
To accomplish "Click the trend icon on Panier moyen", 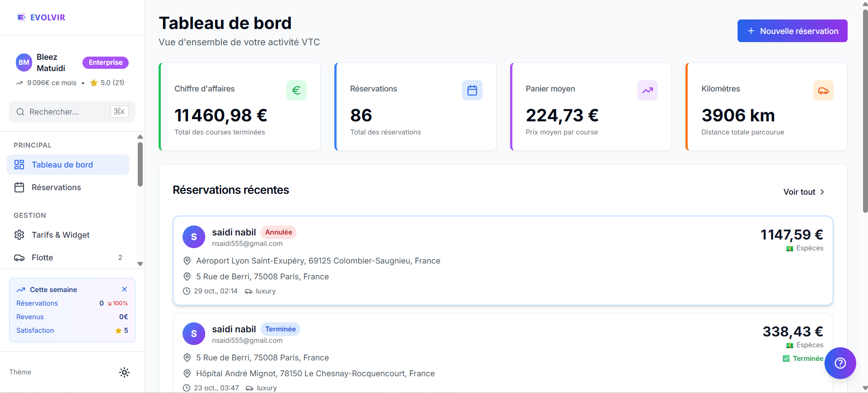I will click(647, 91).
